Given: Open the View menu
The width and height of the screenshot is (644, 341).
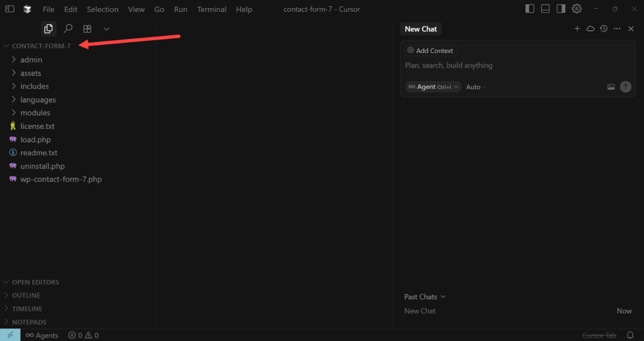Looking at the screenshot, I should tap(136, 9).
